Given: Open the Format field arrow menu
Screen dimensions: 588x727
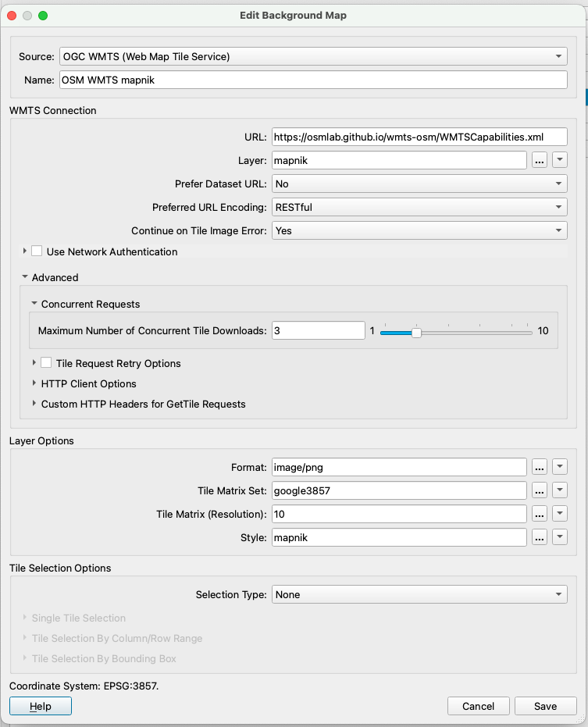Looking at the screenshot, I should point(560,467).
